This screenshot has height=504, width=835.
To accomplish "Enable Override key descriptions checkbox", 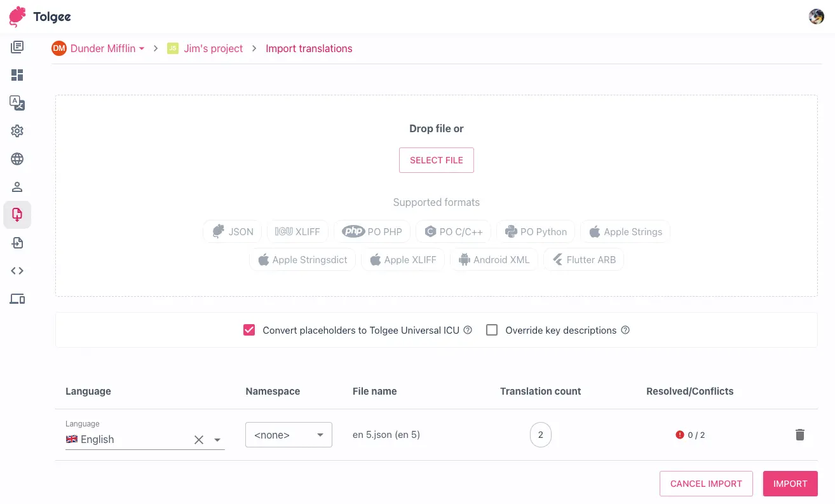I will pyautogui.click(x=492, y=330).
